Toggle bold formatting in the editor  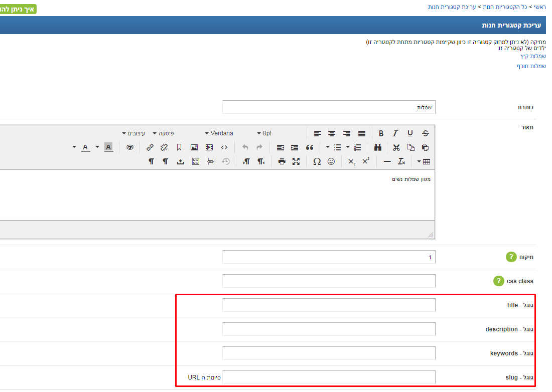pos(381,133)
